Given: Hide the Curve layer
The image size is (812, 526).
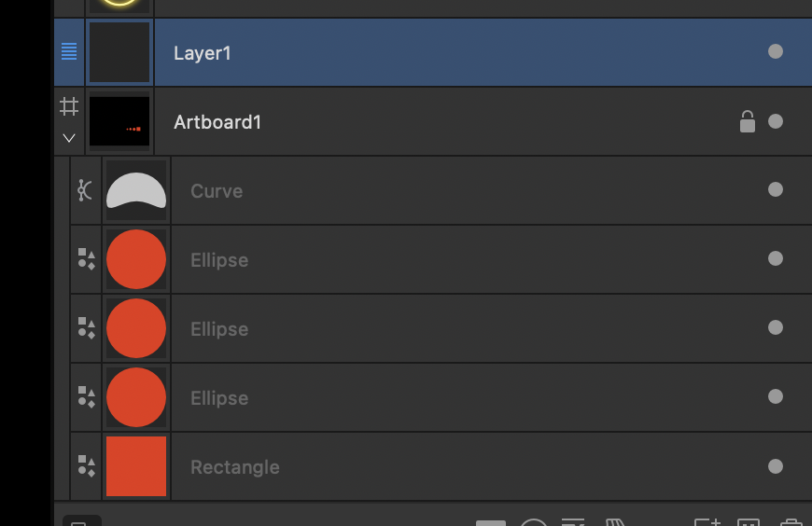Looking at the screenshot, I should (x=776, y=189).
